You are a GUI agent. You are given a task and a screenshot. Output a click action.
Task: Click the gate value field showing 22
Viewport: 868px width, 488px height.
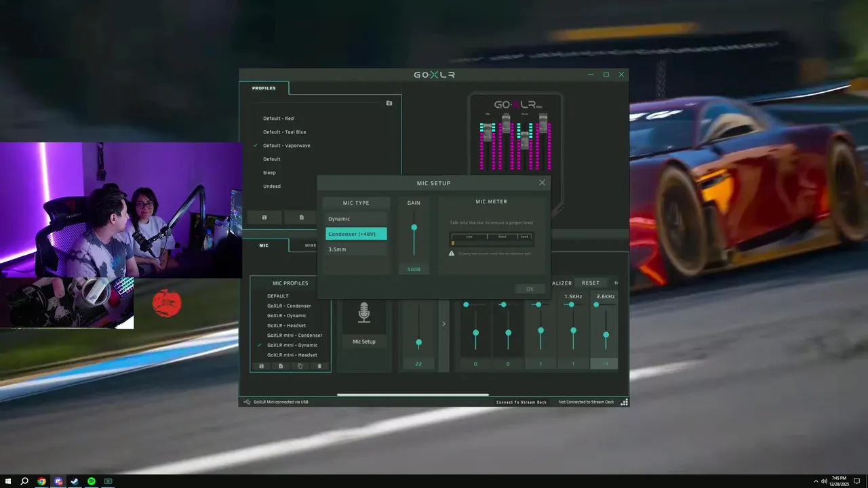418,364
